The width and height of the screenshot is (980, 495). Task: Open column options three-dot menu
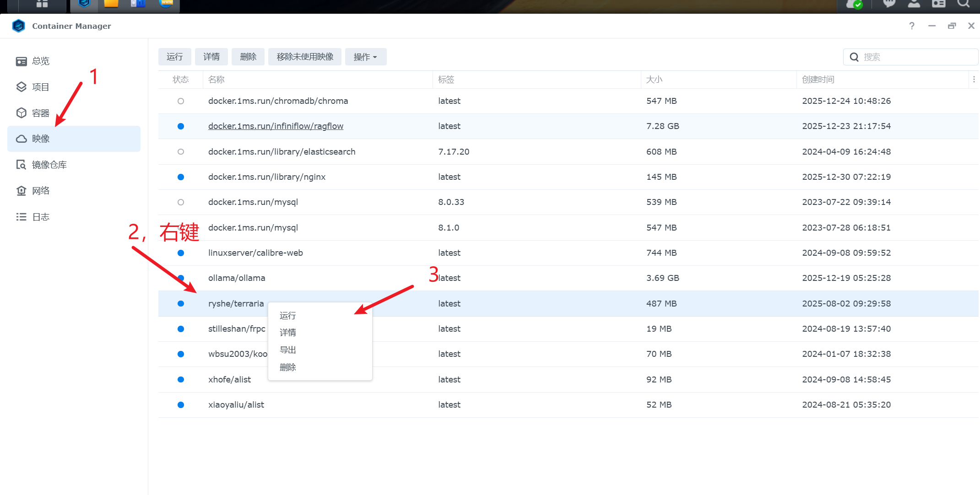tap(974, 80)
